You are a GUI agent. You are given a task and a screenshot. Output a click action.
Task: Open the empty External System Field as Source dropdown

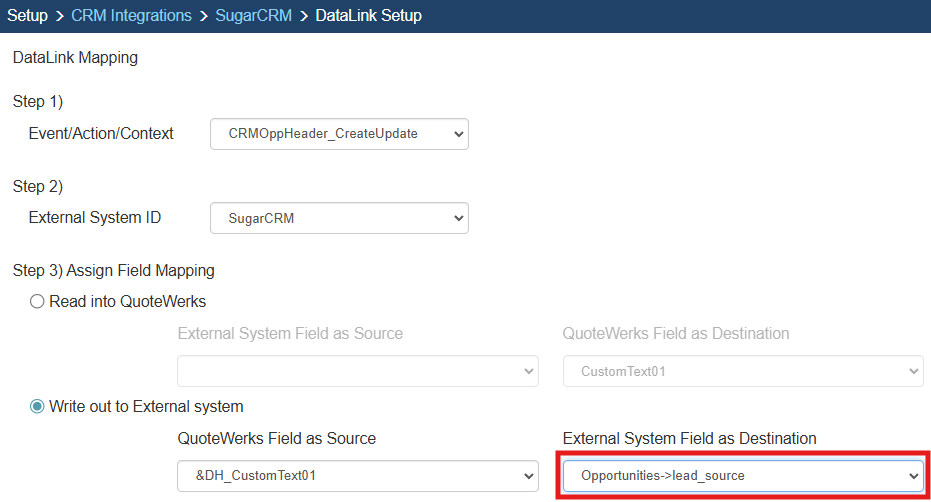coord(358,371)
